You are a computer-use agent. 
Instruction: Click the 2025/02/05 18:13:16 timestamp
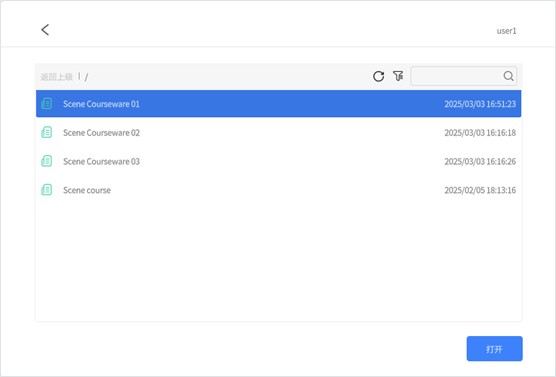point(480,190)
